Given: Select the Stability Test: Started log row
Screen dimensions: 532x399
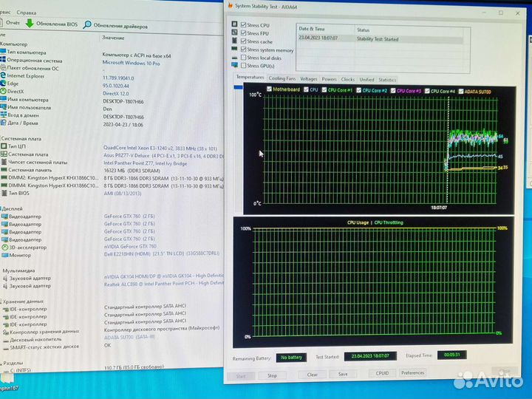Looking at the screenshot, I should pyautogui.click(x=381, y=38).
